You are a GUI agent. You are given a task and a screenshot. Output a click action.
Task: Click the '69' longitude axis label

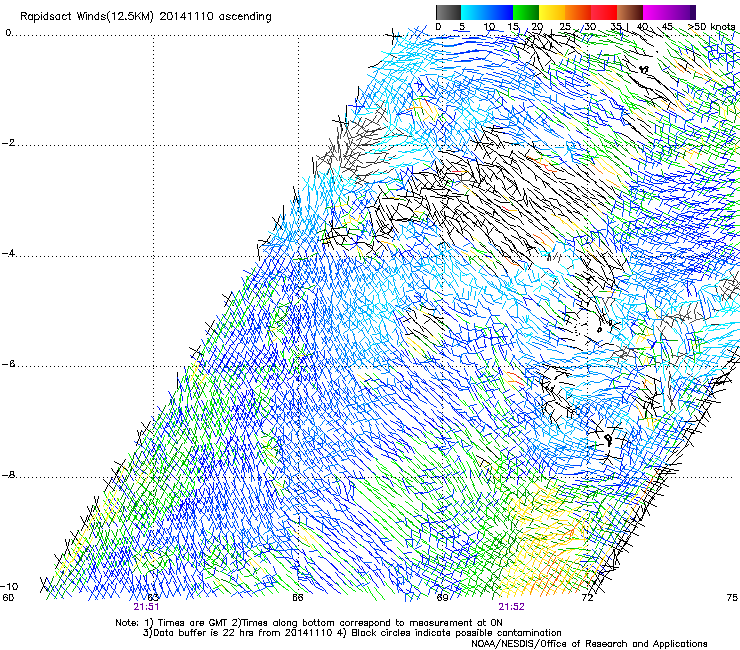point(442,598)
